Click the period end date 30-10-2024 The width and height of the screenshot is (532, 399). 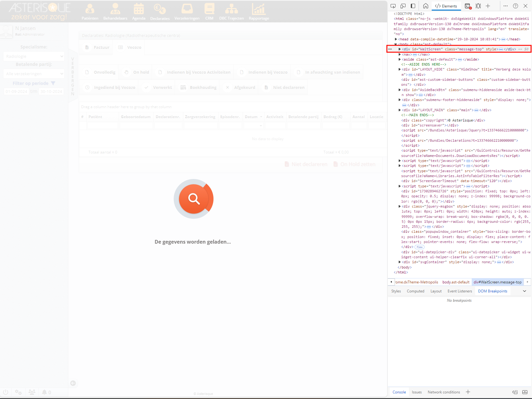point(51,91)
